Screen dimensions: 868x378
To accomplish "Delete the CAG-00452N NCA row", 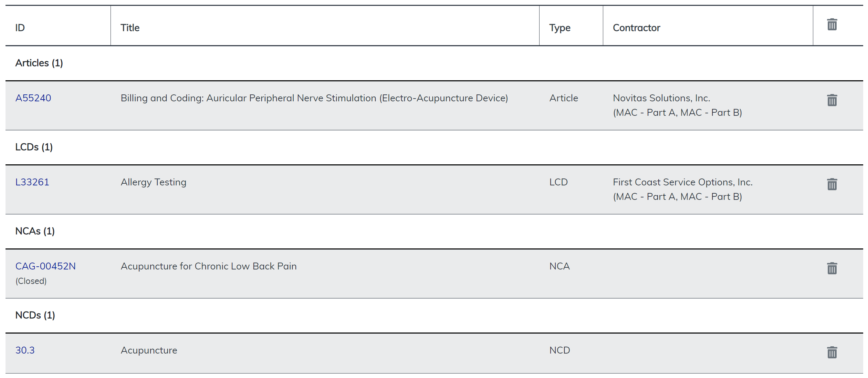I will (832, 268).
